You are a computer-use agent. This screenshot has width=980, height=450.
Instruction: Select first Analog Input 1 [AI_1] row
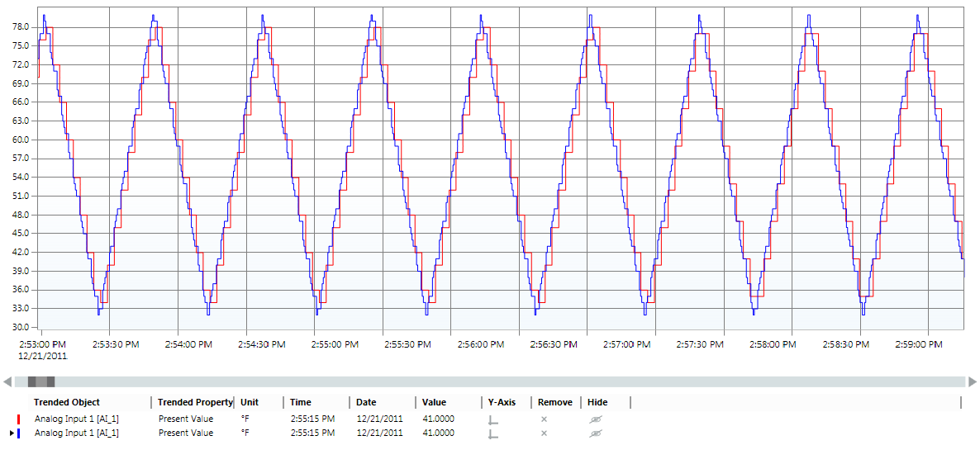tap(76, 419)
